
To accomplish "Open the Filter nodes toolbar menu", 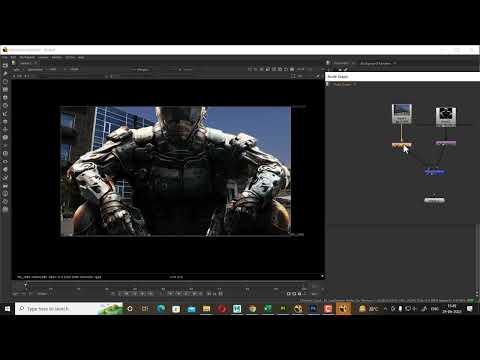I will pos(5,105).
